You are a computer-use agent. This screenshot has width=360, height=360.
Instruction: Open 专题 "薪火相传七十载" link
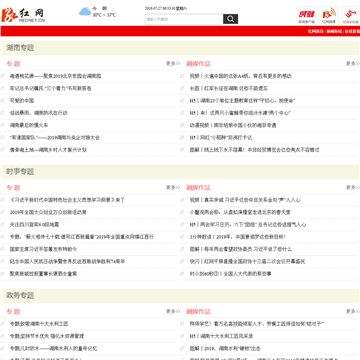[82, 237]
